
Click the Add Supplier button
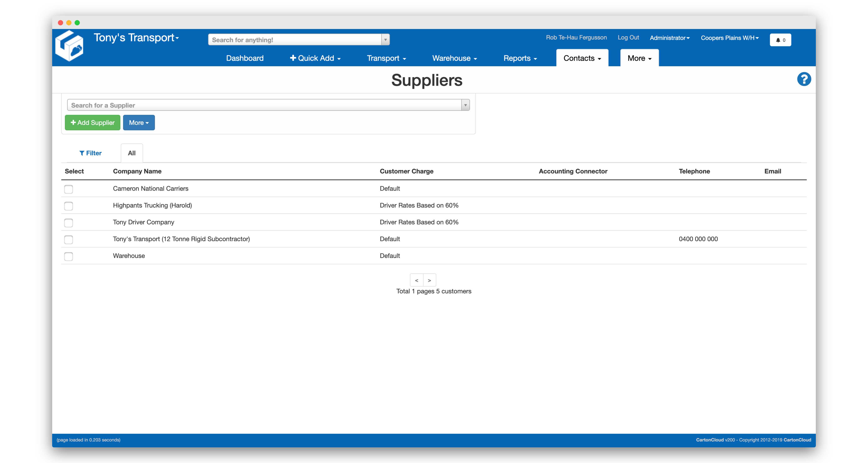[92, 123]
